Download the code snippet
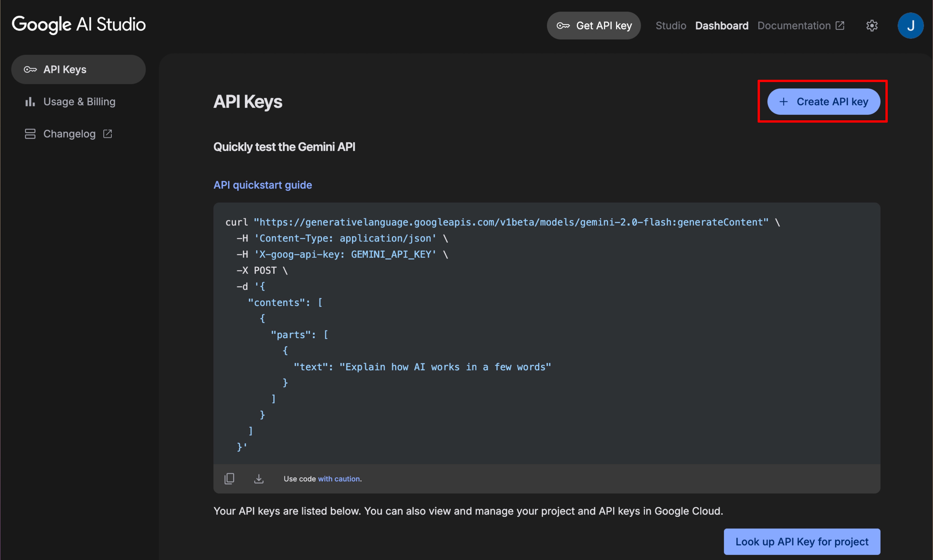933x560 pixels. pos(259,478)
